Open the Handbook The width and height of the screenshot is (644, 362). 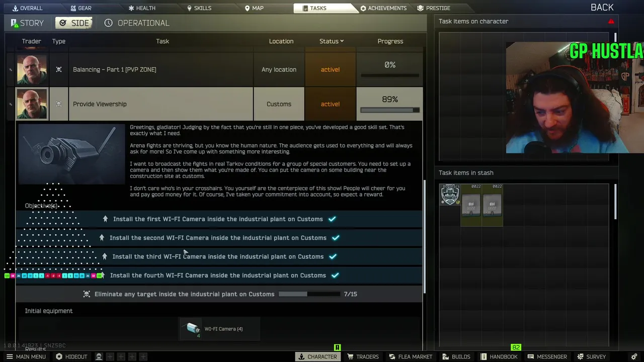click(x=499, y=356)
